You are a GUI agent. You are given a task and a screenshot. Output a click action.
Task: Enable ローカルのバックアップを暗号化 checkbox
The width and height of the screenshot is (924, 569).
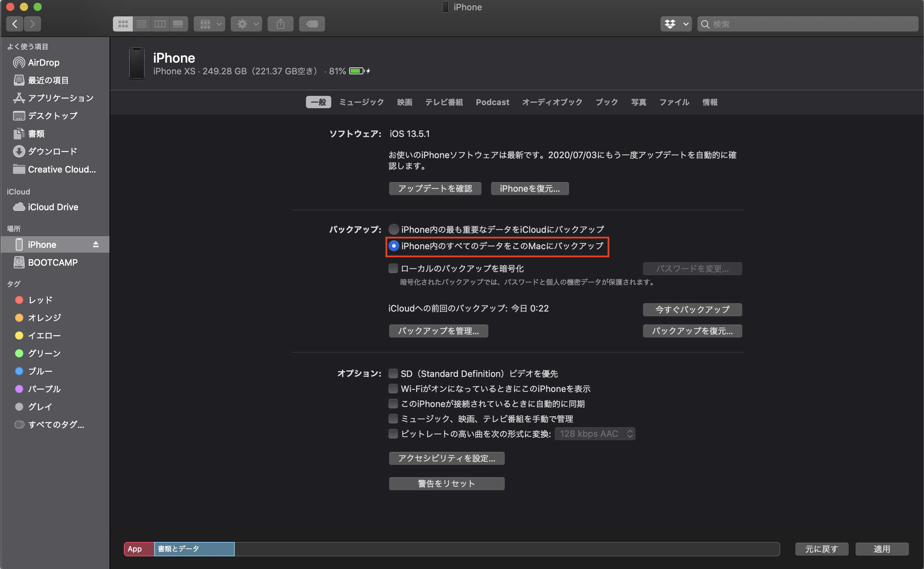point(393,268)
